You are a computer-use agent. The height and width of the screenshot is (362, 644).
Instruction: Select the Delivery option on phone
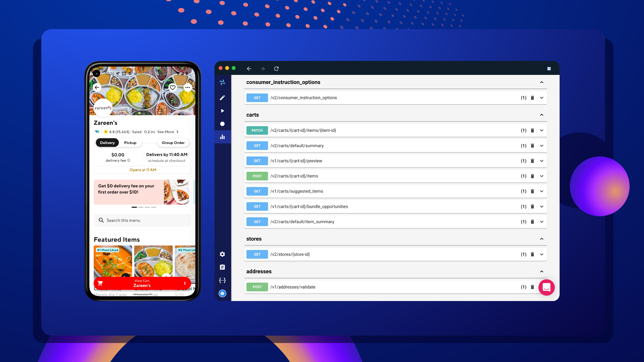107,143
